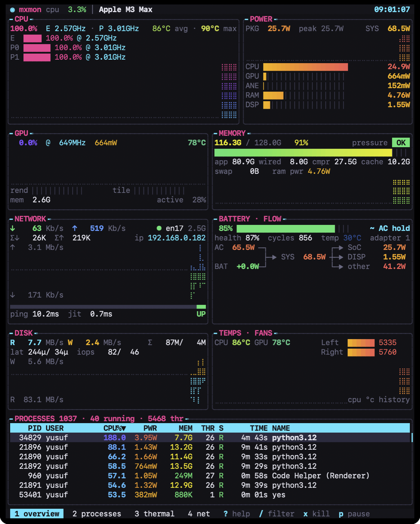Activate the / filter command
The image size is (420, 524).
[277, 514]
